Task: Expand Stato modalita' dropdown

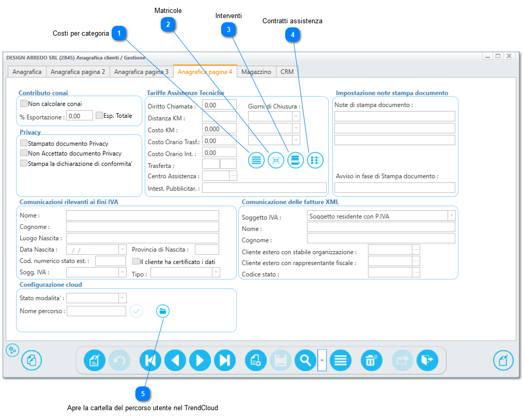Action: pos(122,298)
